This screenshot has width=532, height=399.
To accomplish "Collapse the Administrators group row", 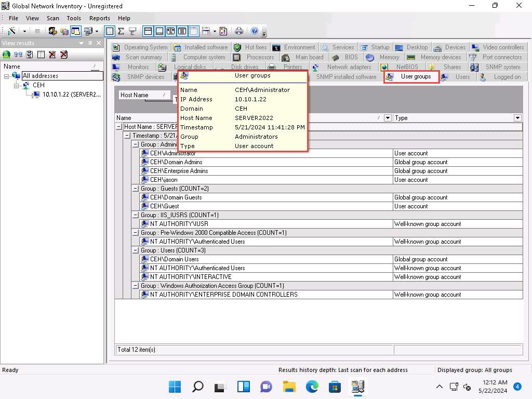I will (x=136, y=144).
